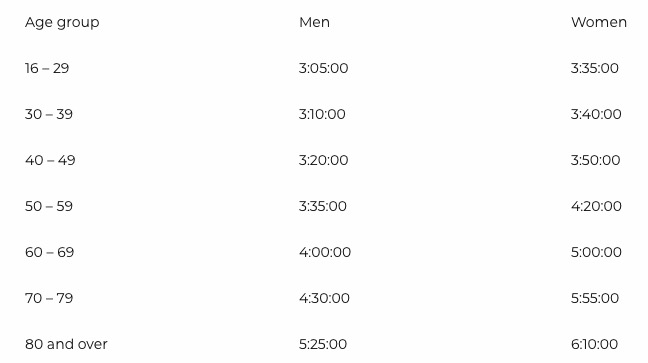The height and width of the screenshot is (363, 648).
Task: Click the women's 3:40:00 time
Action: point(596,114)
